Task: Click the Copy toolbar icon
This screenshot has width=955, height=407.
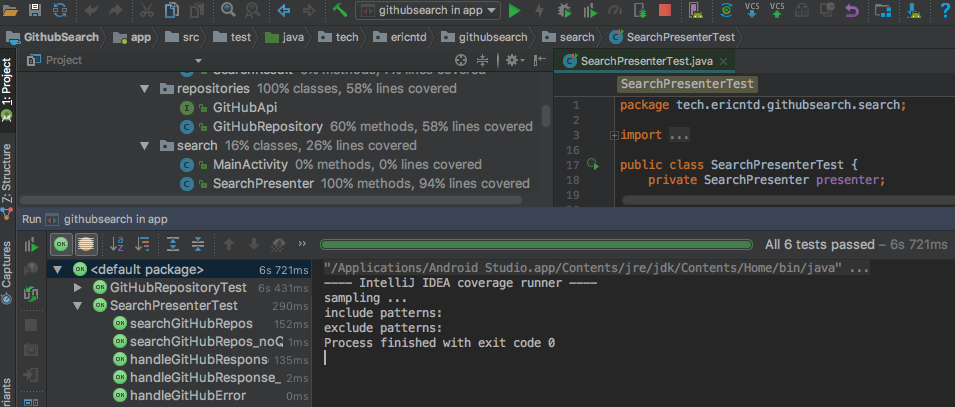Action: pos(172,10)
